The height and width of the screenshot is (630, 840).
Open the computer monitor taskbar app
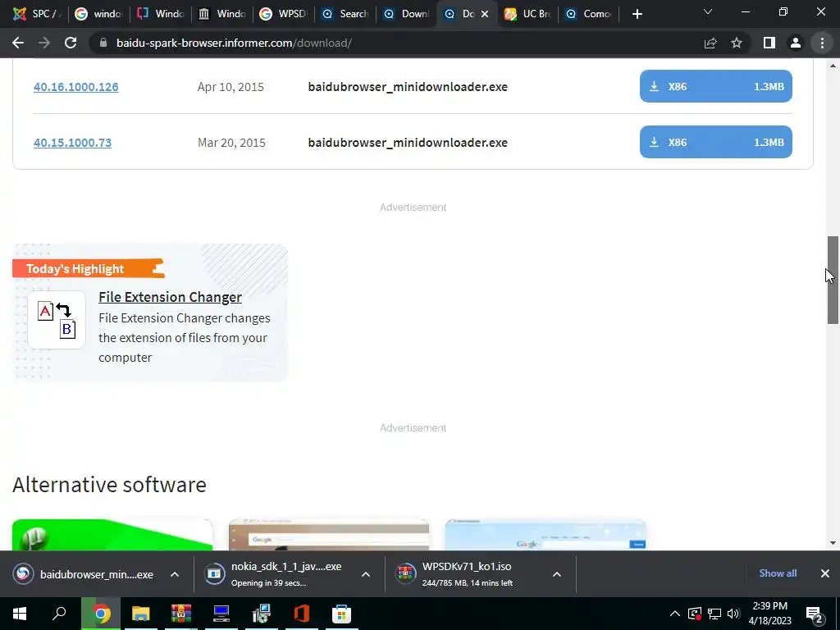221,614
